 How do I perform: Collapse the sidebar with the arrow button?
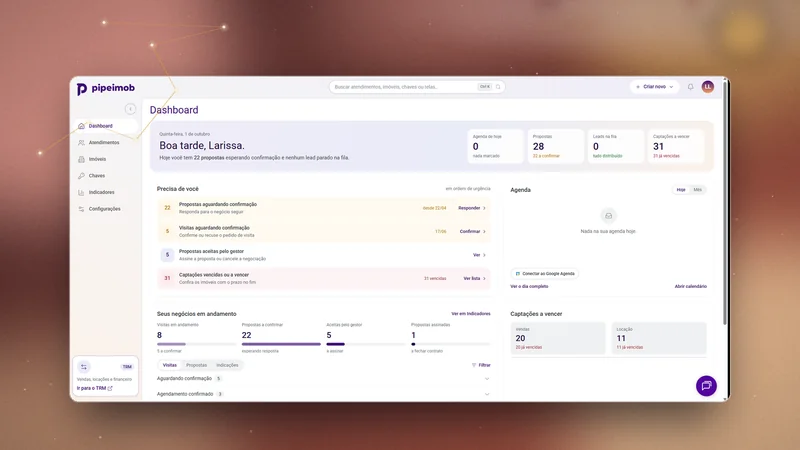(130, 109)
